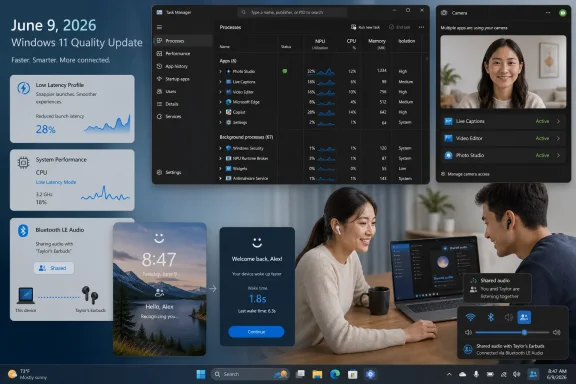Open Manage camera access link
This screenshot has width=576, height=384.
[x=465, y=174]
